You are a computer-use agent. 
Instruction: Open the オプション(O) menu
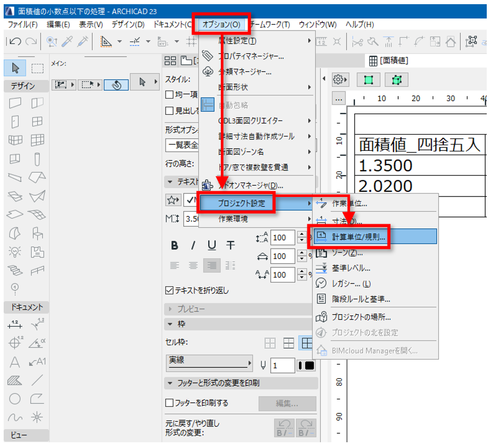tap(221, 25)
